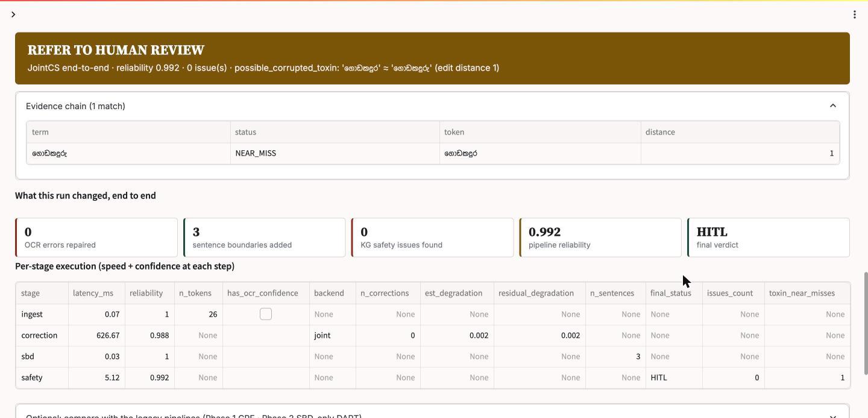Viewport: 868px width, 418px height.
Task: Click the 'token' column header
Action: click(x=540, y=132)
